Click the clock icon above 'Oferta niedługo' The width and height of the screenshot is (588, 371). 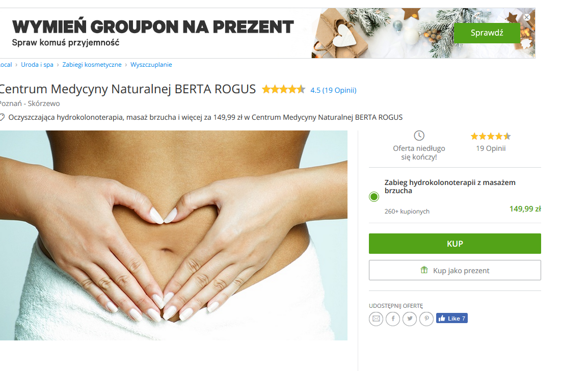tap(419, 136)
